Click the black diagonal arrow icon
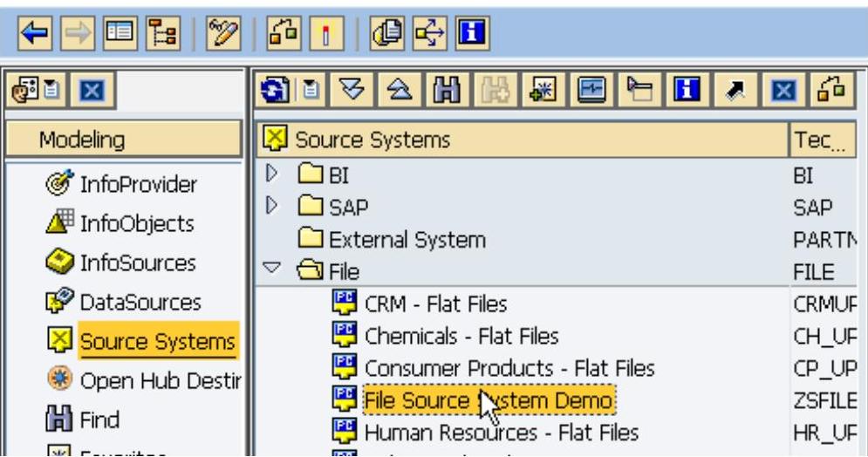This screenshot has width=868, height=457. point(735,90)
